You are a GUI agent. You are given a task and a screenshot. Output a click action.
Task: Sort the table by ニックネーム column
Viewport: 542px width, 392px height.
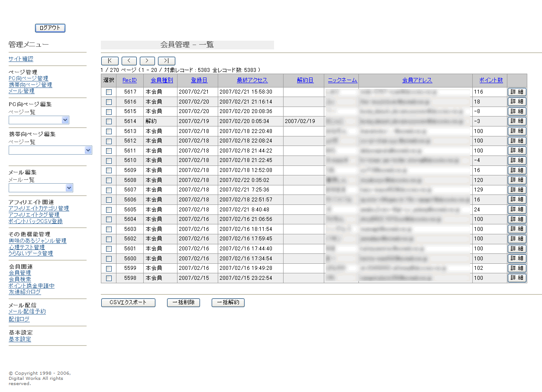point(342,80)
